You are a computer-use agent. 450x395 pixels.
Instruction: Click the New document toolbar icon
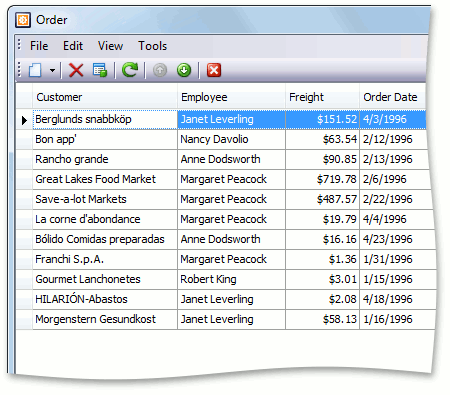click(35, 70)
